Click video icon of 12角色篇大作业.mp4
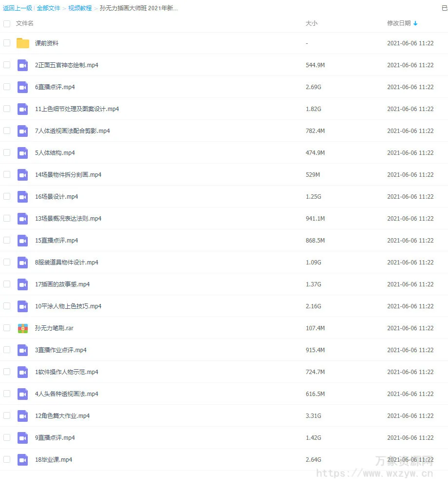Viewport: 448px width, 490px height. coord(23,416)
